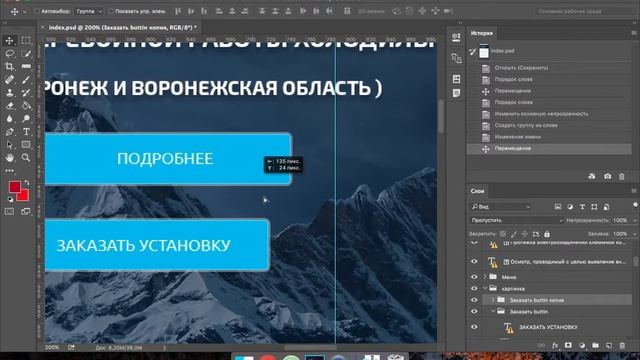Select the Rectangular Marquee tool
This screenshot has width=640, height=360.
[26, 40]
